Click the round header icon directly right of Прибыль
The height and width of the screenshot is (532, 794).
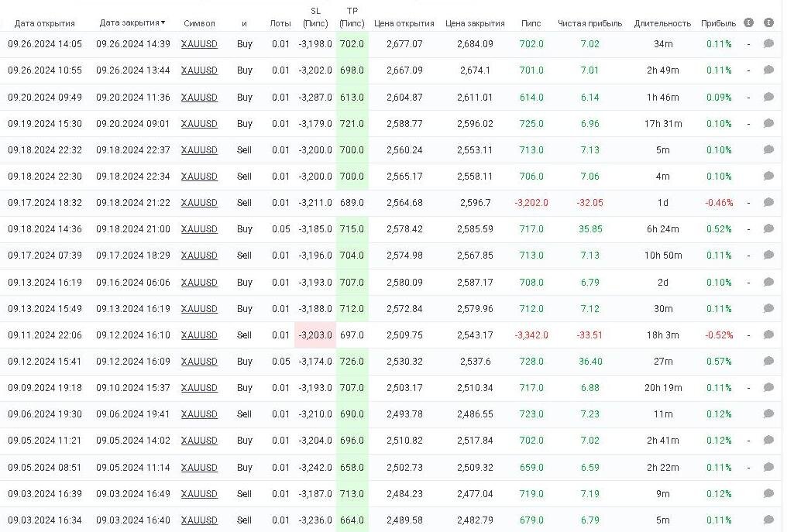pos(749,22)
